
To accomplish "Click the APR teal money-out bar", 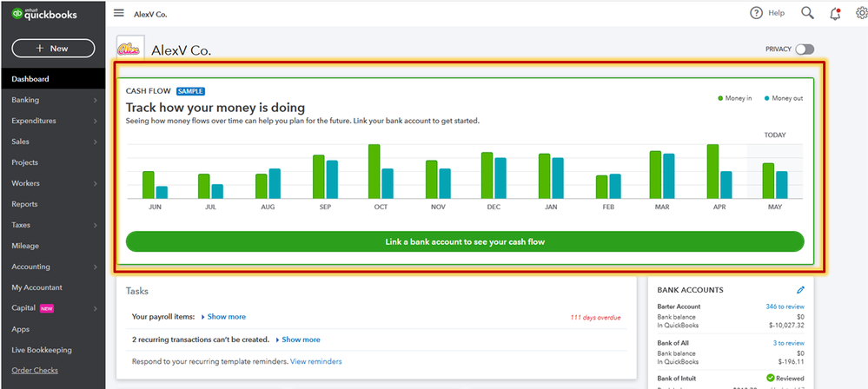I will pos(726,185).
